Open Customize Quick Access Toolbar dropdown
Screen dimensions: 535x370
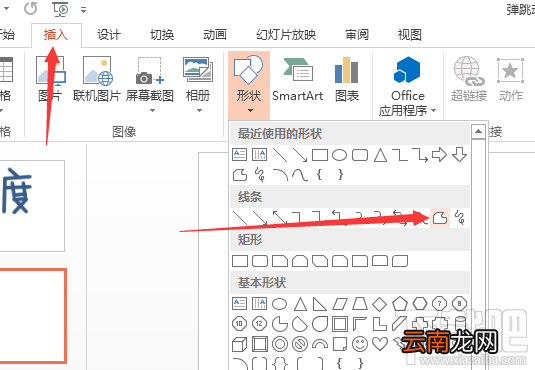(x=84, y=10)
